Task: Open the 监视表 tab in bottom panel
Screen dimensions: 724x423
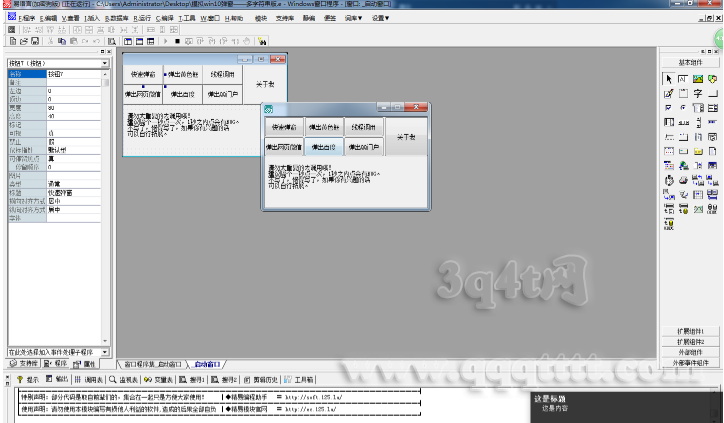Action: coord(124,380)
